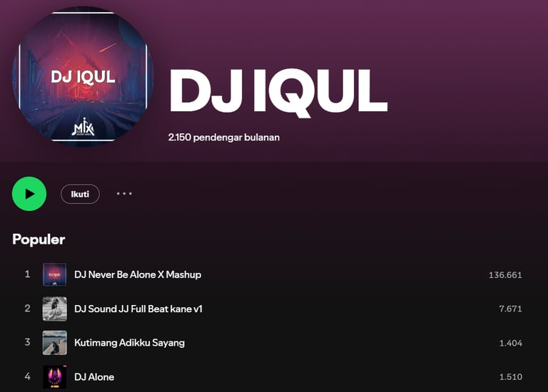Click the 136.661 play count
Screen dimensions: 548x392
(505, 275)
